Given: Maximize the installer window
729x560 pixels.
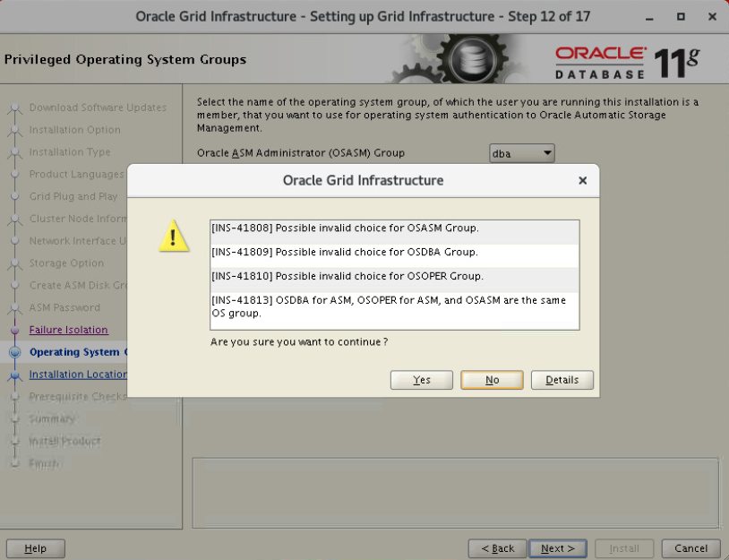Looking at the screenshot, I should [x=681, y=17].
